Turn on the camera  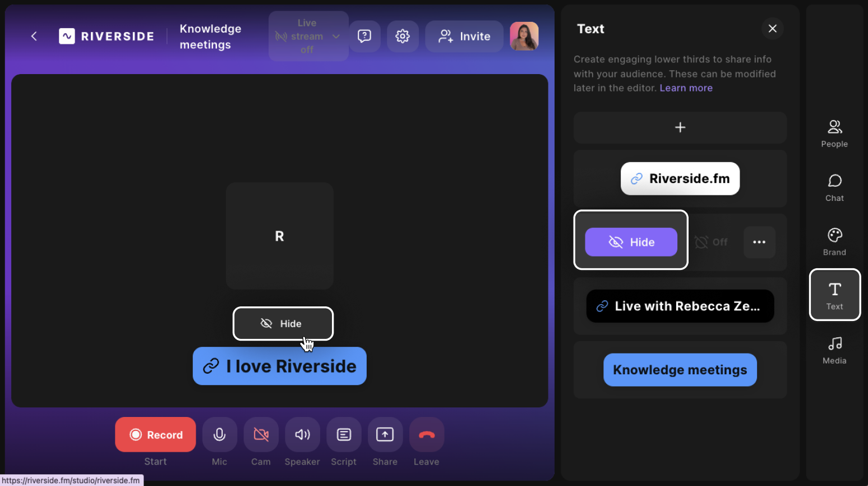261,434
